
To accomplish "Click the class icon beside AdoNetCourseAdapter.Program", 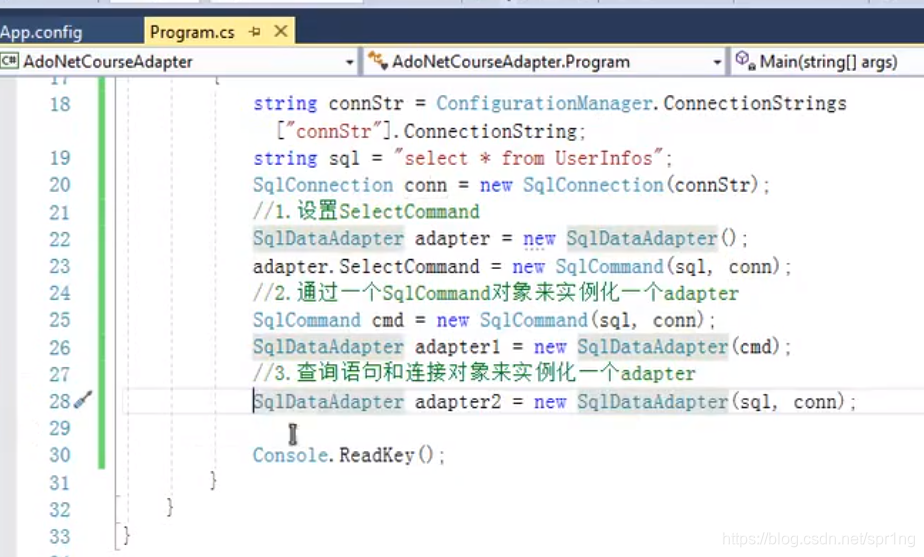I will tap(378, 61).
